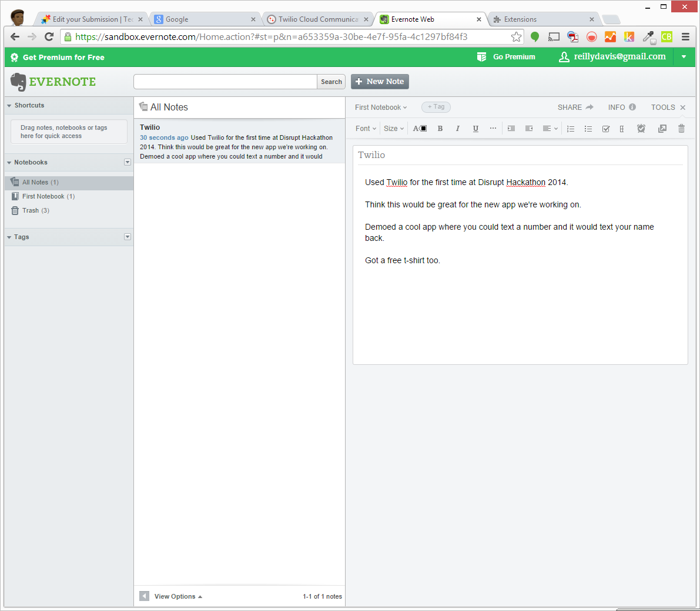Set a reminder with alarm clock icon
The width and height of the screenshot is (700, 611).
pyautogui.click(x=641, y=129)
